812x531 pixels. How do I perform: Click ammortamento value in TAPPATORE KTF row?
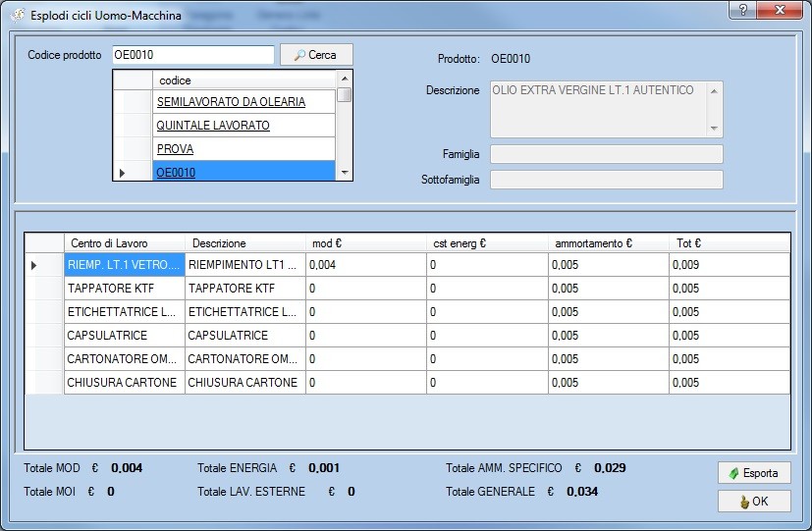[x=609, y=289]
